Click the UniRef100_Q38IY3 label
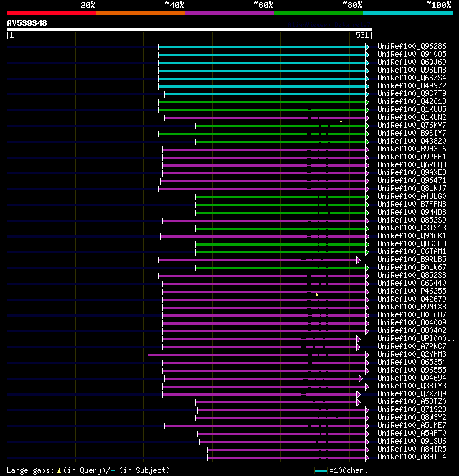459x476 pixels. click(412, 386)
